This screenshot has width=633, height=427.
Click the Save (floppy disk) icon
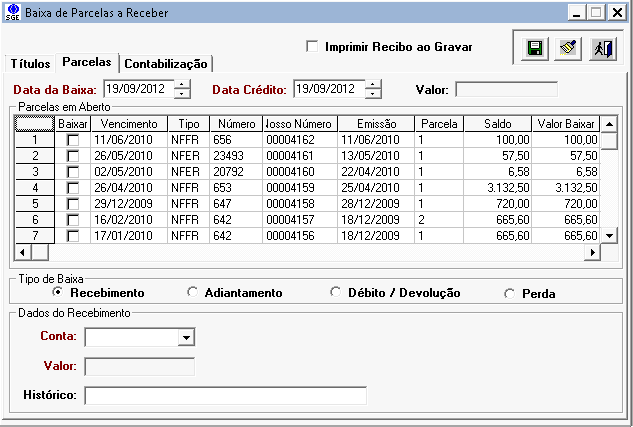click(x=534, y=49)
